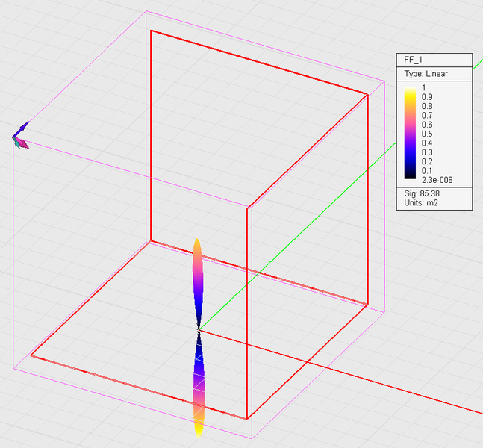The height and width of the screenshot is (448, 483).
Task: Click the origin point between the two lobes
Action: pos(199,329)
